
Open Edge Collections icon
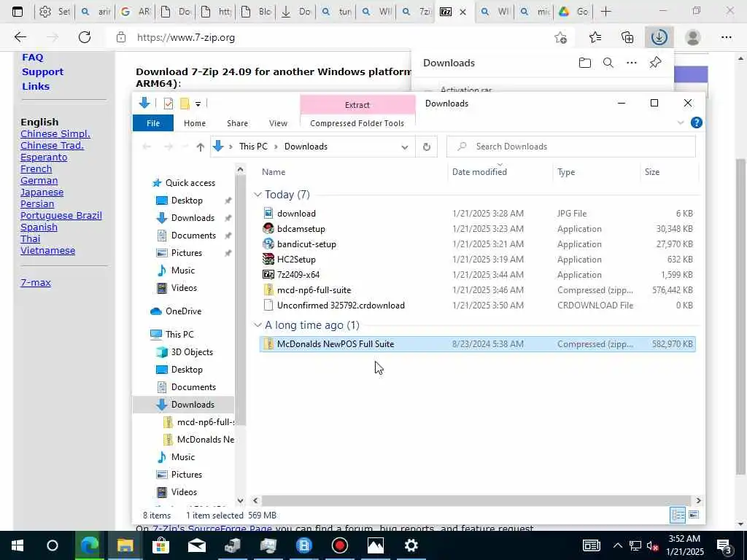coord(627,37)
